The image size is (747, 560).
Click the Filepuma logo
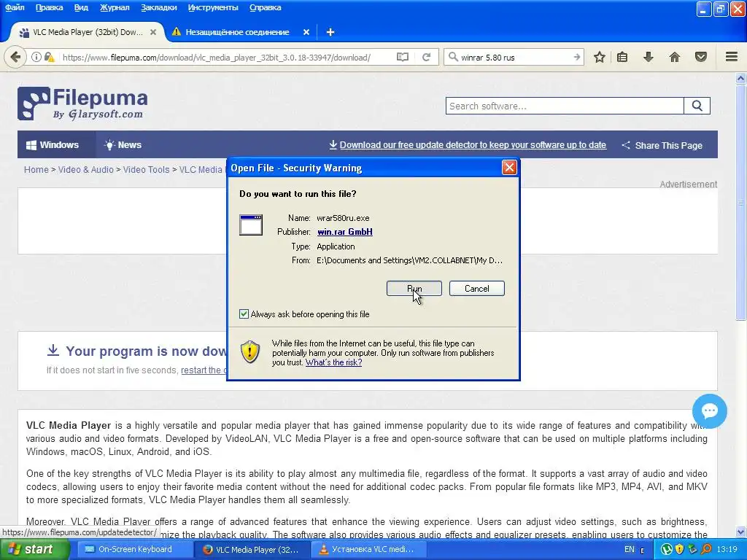83,104
